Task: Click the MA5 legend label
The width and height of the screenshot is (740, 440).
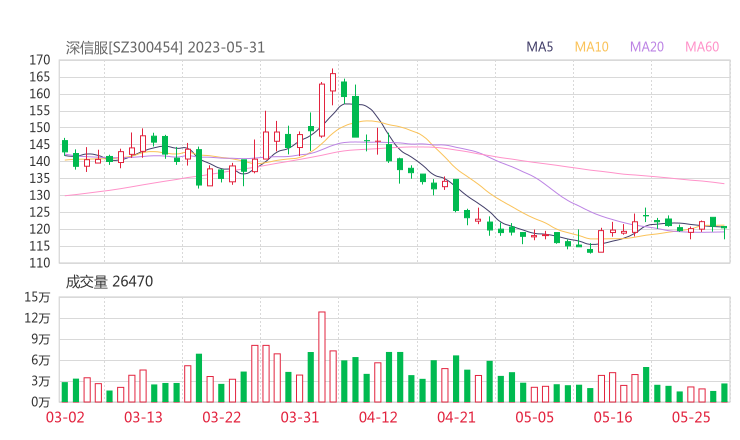Action: click(539, 47)
